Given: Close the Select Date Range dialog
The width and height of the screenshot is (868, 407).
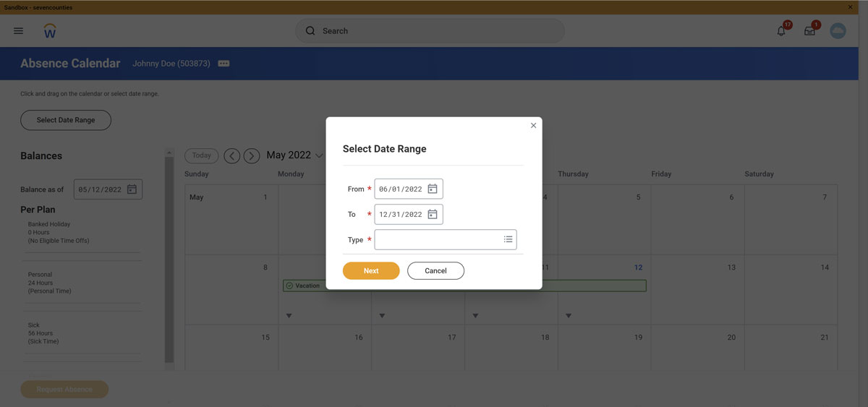Looking at the screenshot, I should click(x=533, y=126).
